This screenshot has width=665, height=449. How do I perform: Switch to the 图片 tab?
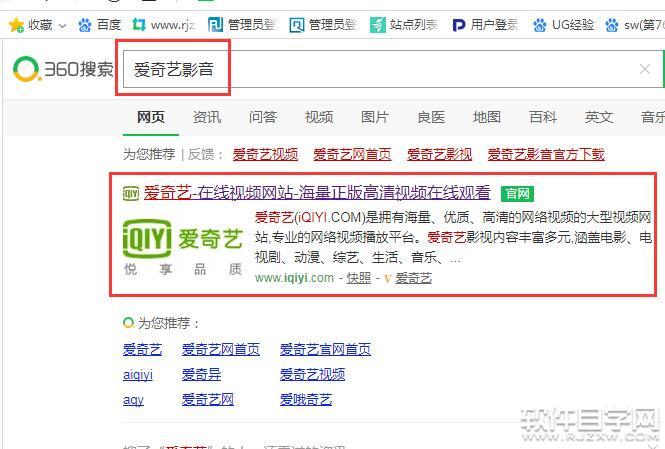coord(375,117)
